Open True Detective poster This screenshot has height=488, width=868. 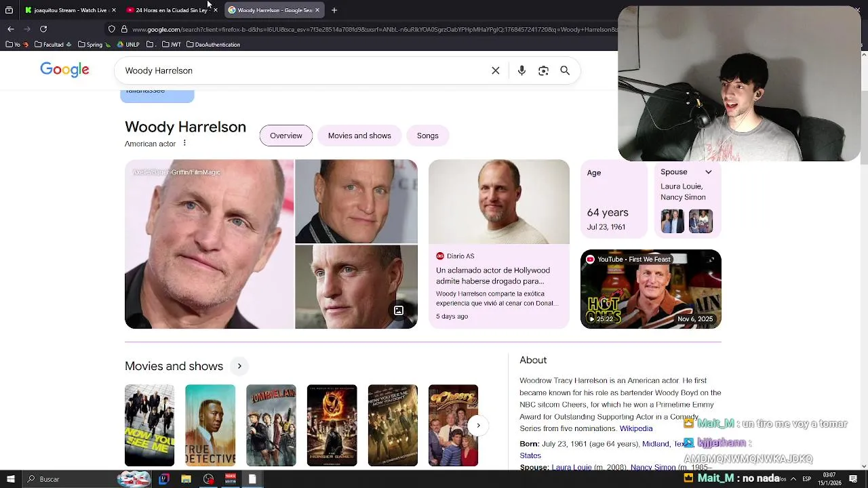[x=210, y=426]
